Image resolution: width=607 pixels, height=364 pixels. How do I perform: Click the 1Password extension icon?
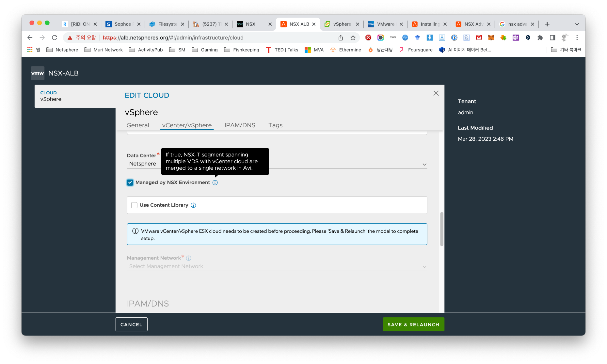click(454, 38)
